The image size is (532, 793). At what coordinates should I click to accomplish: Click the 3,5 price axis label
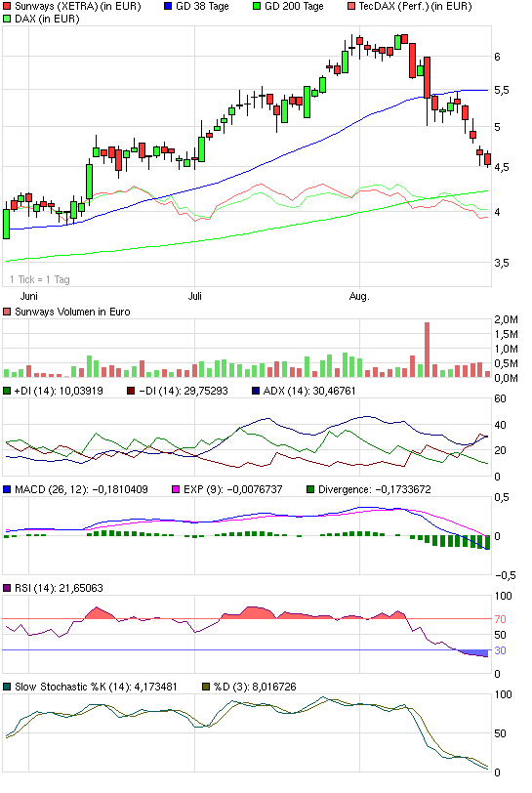(x=502, y=263)
